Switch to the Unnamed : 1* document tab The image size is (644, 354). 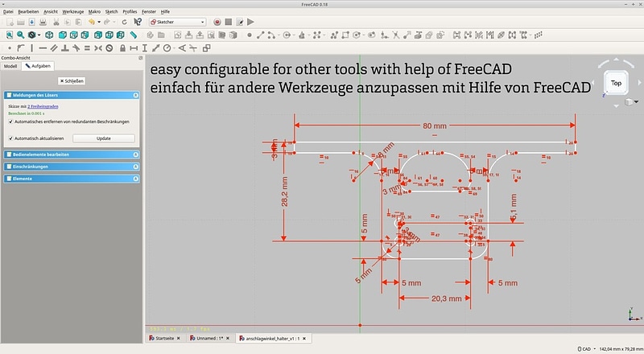tap(209, 339)
